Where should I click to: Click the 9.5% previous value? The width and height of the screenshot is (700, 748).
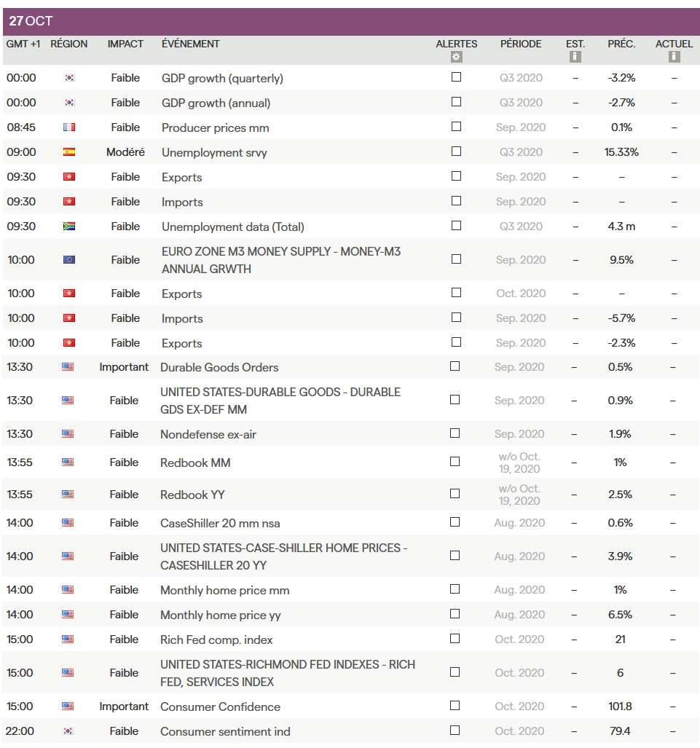(621, 260)
